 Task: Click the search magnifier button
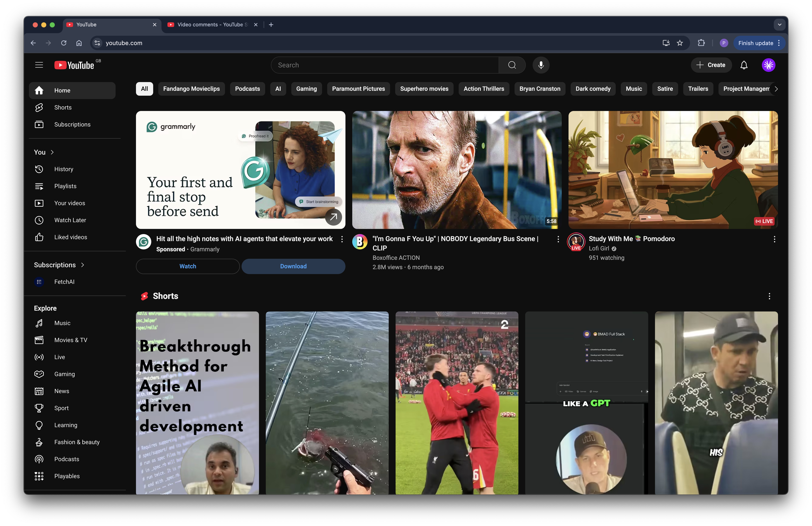coord(512,65)
